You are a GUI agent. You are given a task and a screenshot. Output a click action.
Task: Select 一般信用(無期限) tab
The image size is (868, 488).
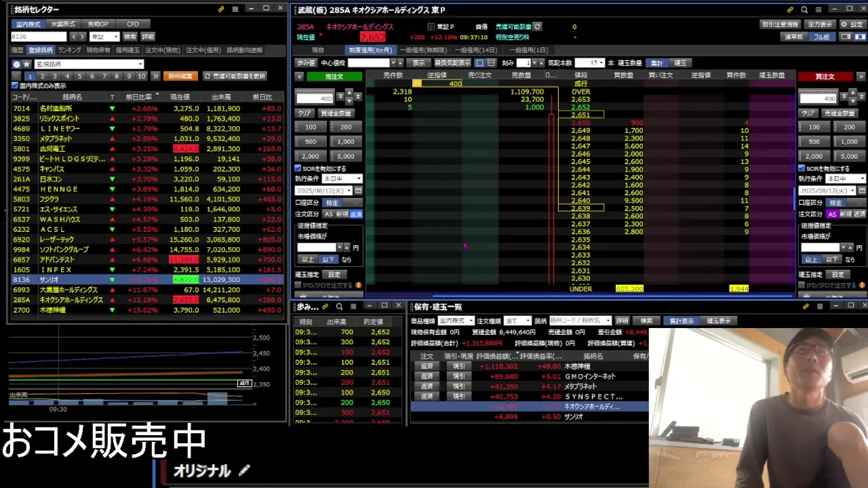tap(423, 50)
